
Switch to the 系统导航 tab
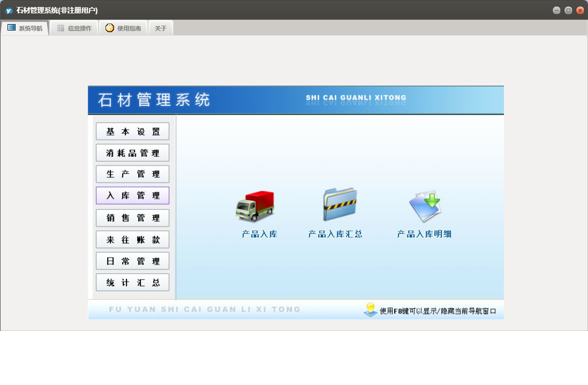pos(25,28)
